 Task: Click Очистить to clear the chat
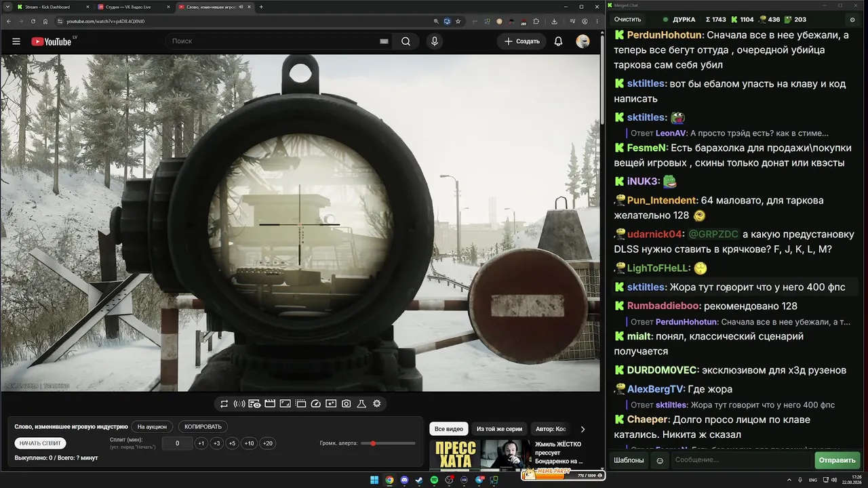(627, 20)
